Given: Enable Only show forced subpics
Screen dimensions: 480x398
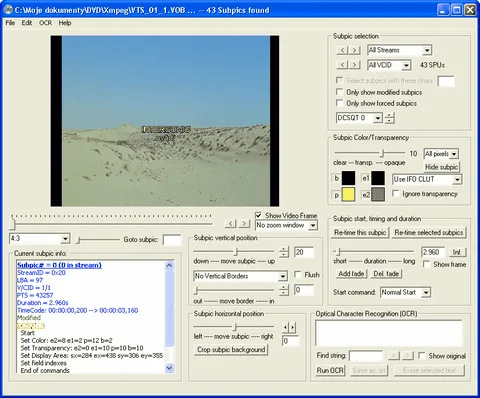Looking at the screenshot, I should pos(339,103).
